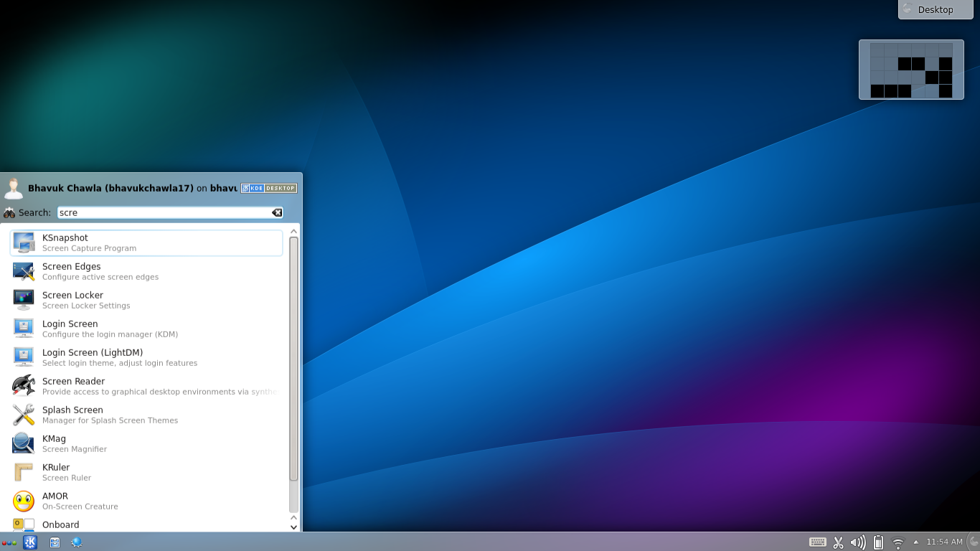Open Login Screen KDM configuration

(x=146, y=329)
